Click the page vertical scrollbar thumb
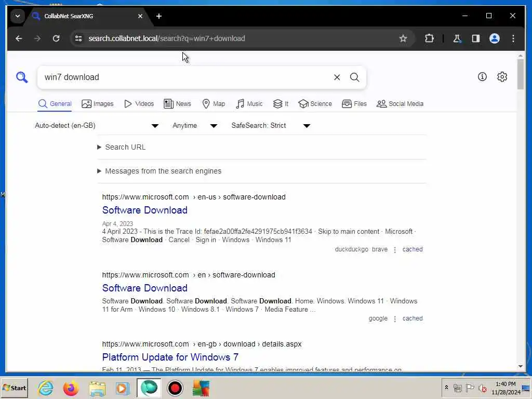Image resolution: width=532 pixels, height=399 pixels. (x=521, y=74)
